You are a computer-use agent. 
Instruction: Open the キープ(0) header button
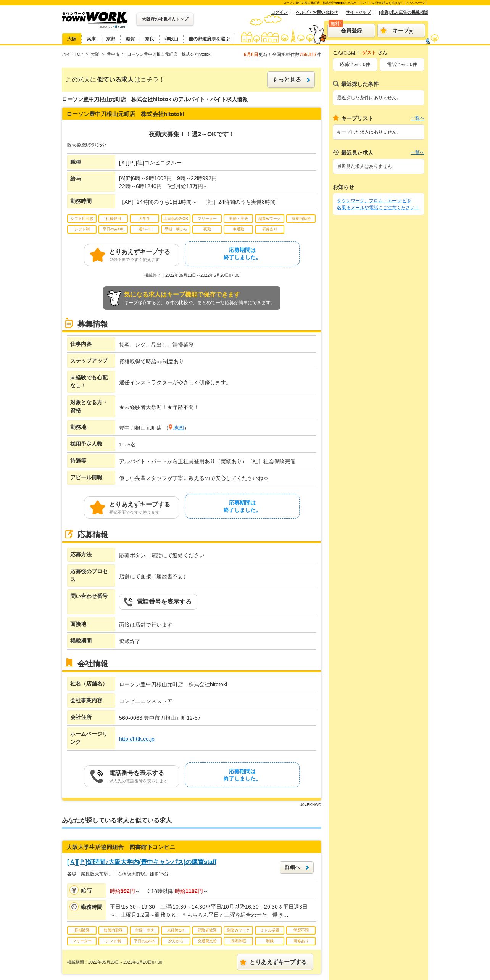coord(401,31)
